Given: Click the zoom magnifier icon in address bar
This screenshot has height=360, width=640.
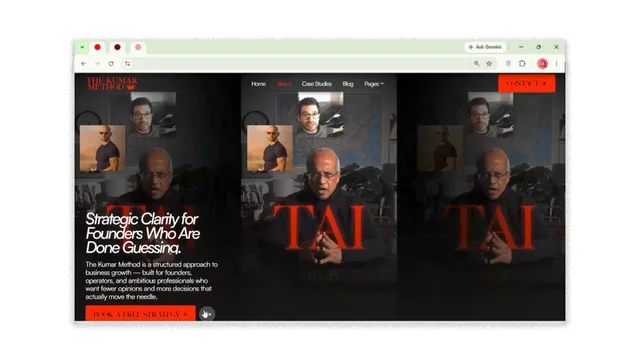Looking at the screenshot, I should [476, 64].
